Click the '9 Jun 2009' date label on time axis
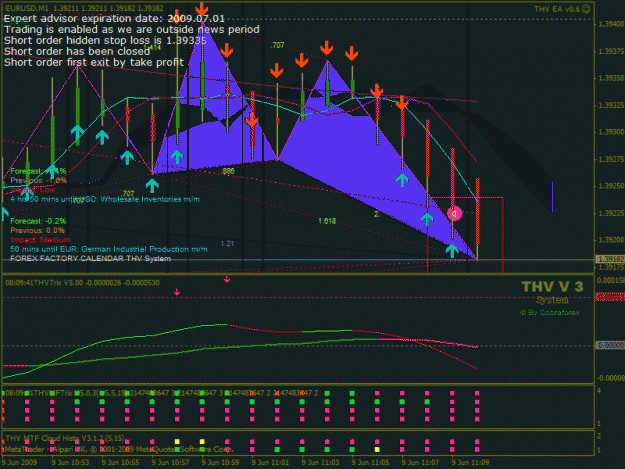625x469 pixels. coord(20,463)
